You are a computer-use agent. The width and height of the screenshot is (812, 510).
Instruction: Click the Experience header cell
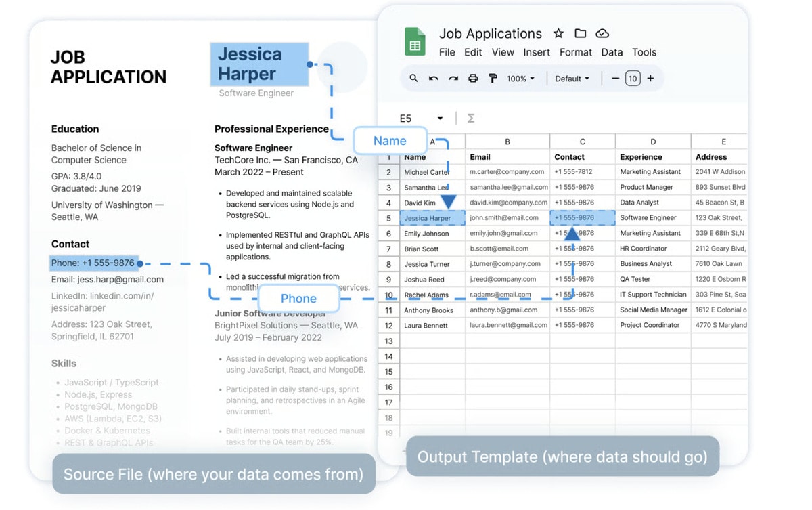(x=653, y=156)
